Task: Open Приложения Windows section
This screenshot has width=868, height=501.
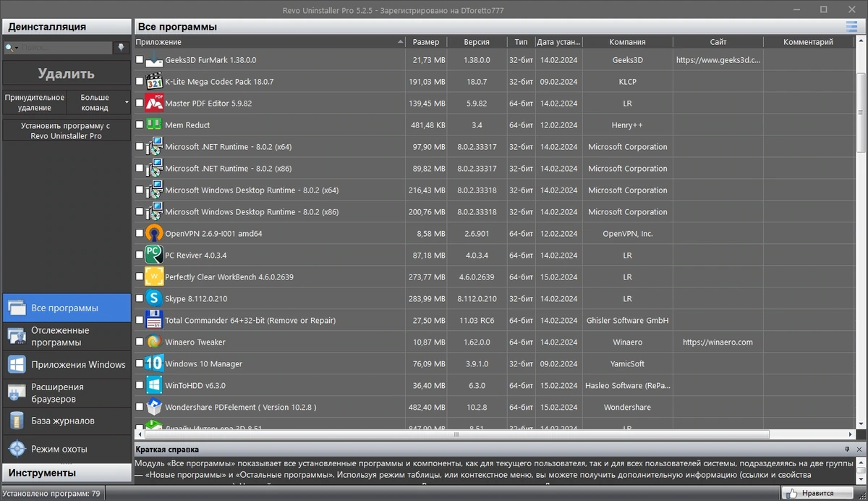Action: tap(67, 364)
